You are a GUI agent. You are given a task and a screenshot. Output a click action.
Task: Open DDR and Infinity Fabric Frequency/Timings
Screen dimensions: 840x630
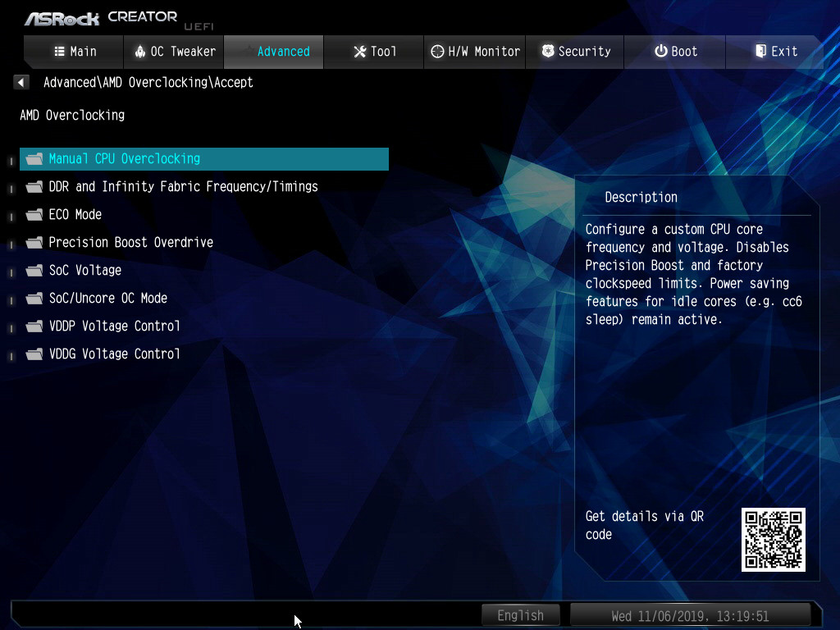[183, 186]
